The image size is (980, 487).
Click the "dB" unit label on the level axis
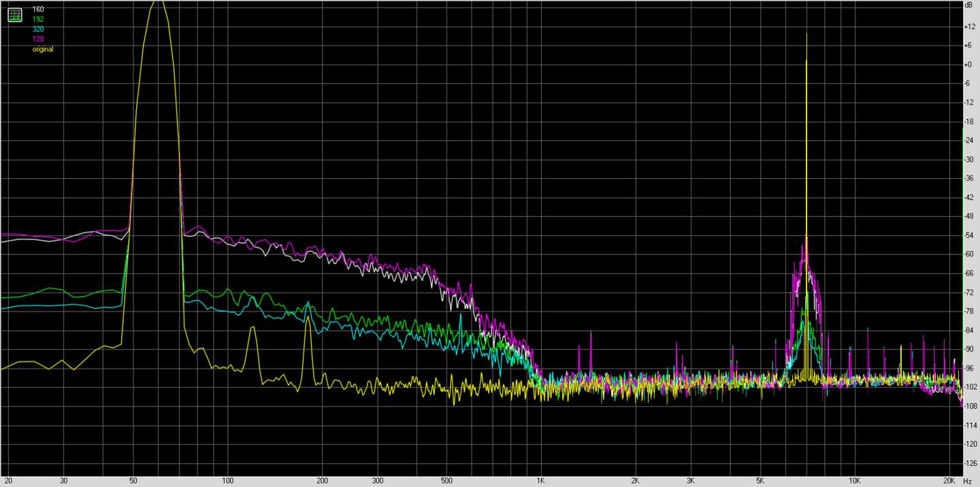point(968,5)
